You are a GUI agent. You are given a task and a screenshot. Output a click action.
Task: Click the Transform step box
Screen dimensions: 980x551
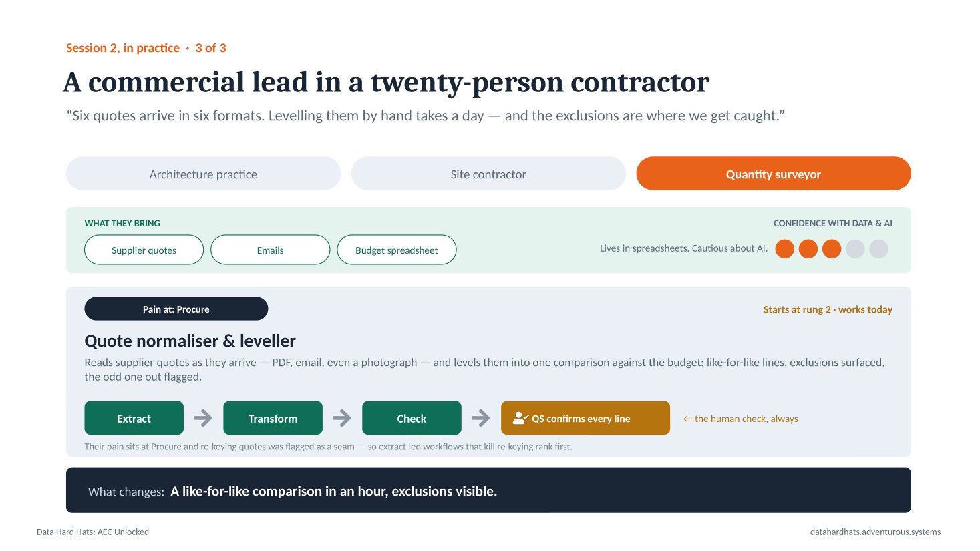273,418
